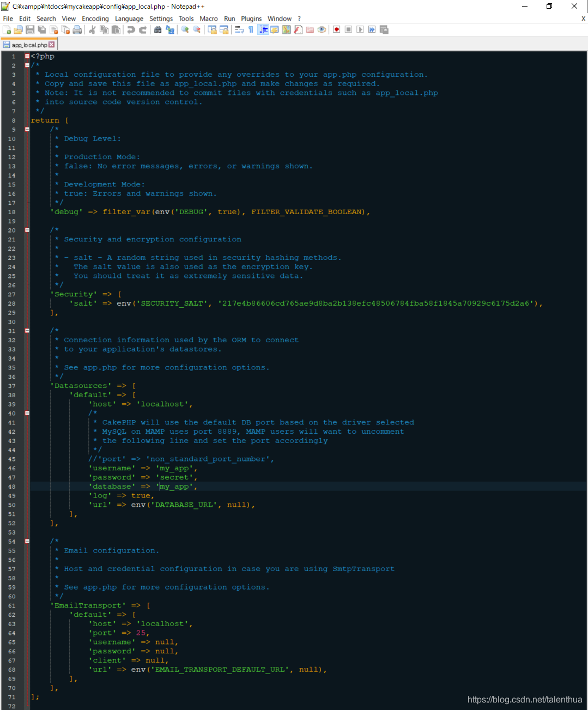Click the Copy toolbar icon
The height and width of the screenshot is (710, 588).
(x=104, y=29)
